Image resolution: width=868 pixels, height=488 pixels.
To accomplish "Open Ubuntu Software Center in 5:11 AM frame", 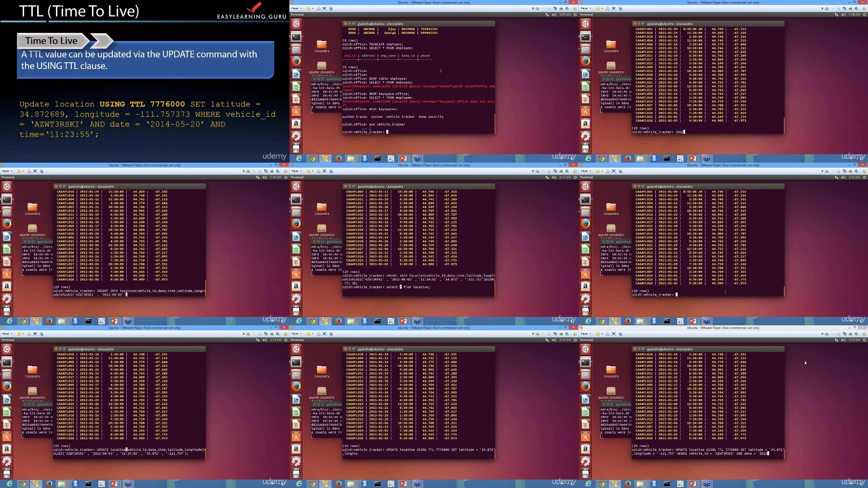I will (x=296, y=274).
